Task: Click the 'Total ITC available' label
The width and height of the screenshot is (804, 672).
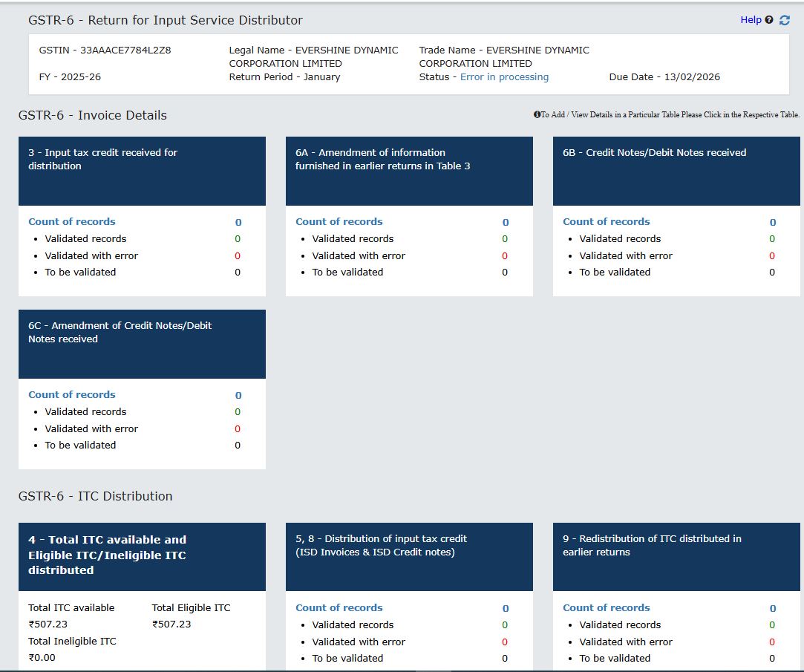Action: 71,607
